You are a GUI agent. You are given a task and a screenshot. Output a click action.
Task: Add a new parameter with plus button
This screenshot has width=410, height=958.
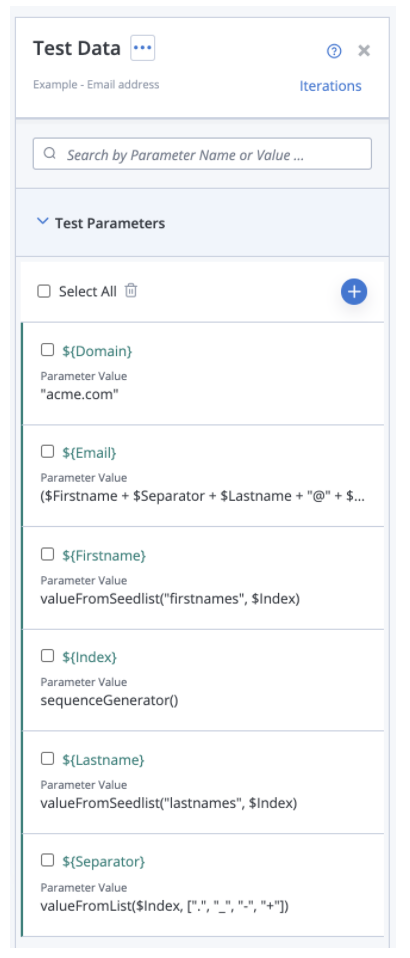tap(354, 292)
